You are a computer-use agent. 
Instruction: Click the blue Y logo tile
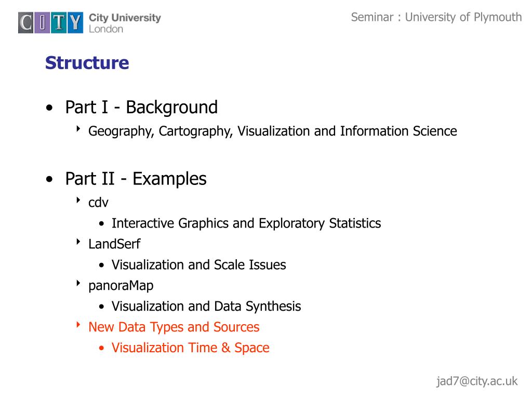pyautogui.click(x=75, y=23)
